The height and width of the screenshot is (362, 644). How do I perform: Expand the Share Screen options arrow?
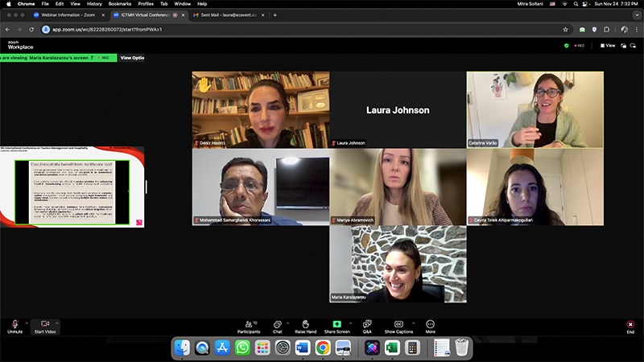349,323
